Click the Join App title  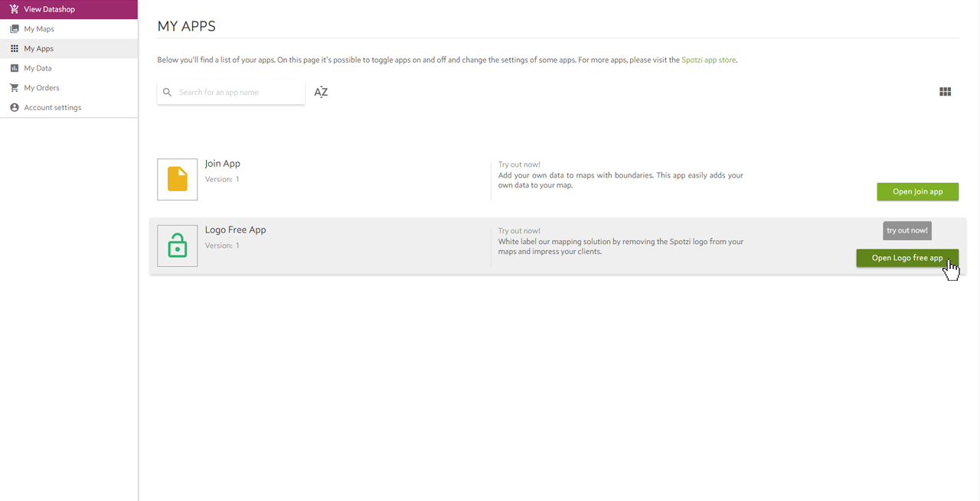(x=223, y=164)
